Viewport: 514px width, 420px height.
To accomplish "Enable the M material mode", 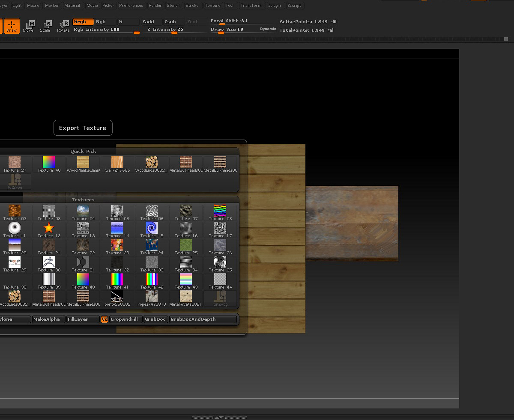I will [x=128, y=22].
